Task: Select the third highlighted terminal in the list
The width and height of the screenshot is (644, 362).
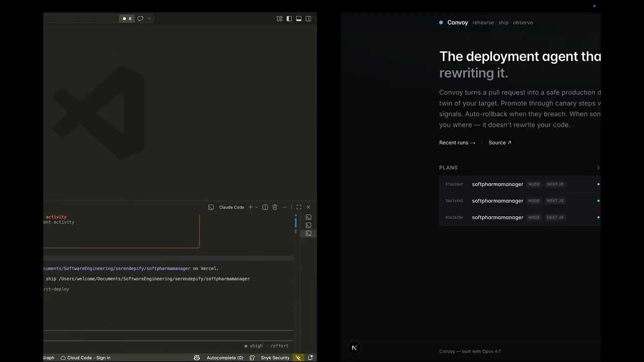Action: [x=308, y=233]
